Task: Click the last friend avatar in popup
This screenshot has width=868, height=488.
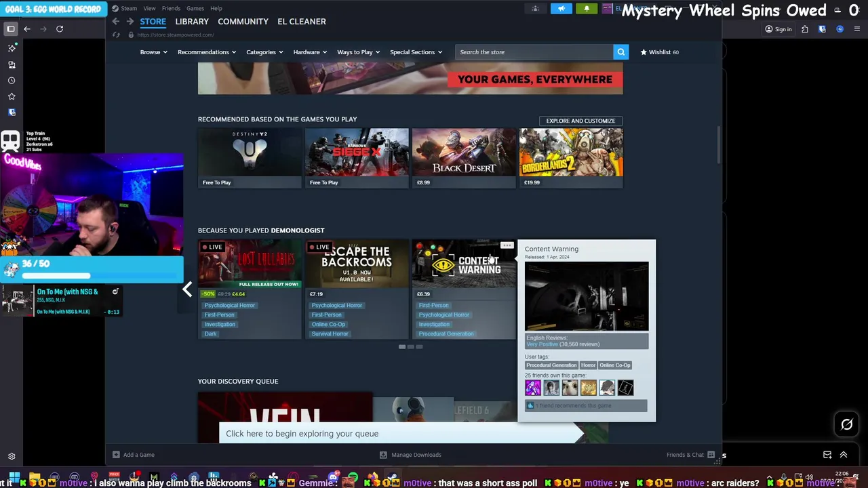Action: [x=625, y=388]
